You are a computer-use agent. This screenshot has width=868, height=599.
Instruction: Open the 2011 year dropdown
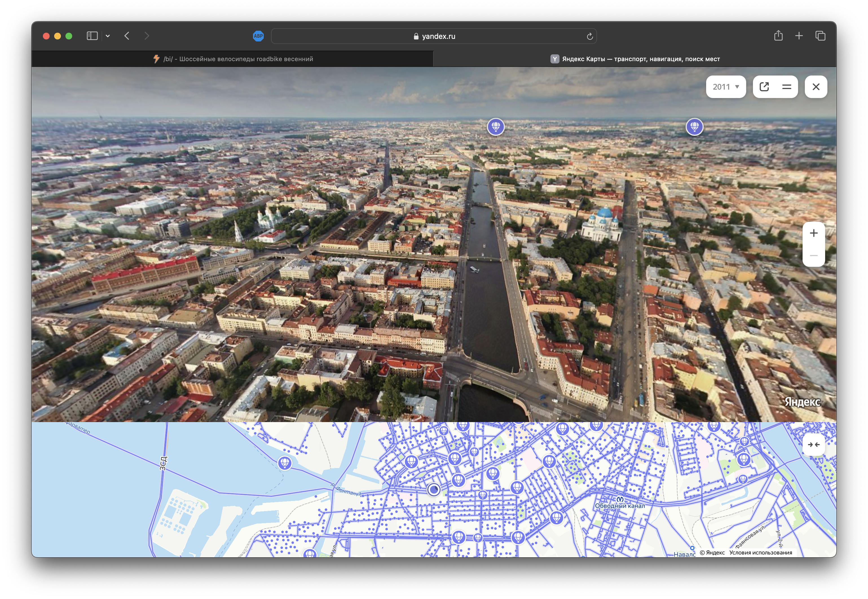coord(726,87)
